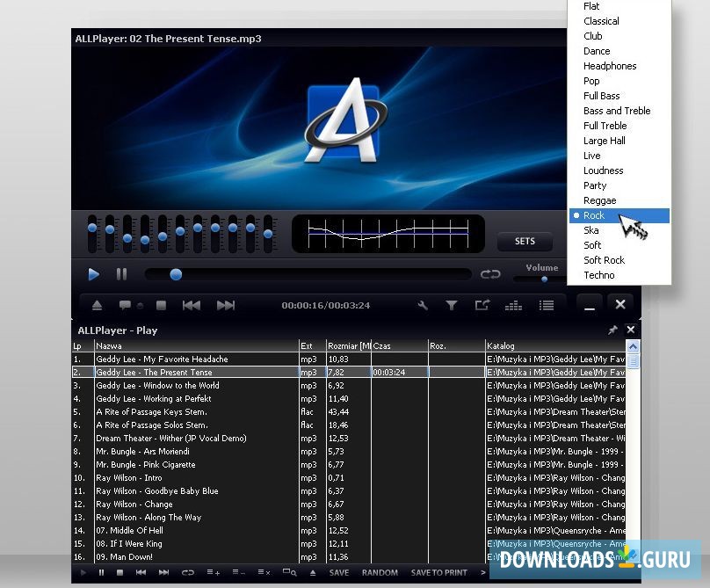Viewport: 710px width, 588px height.
Task: Select the Party preset
Action: point(619,185)
